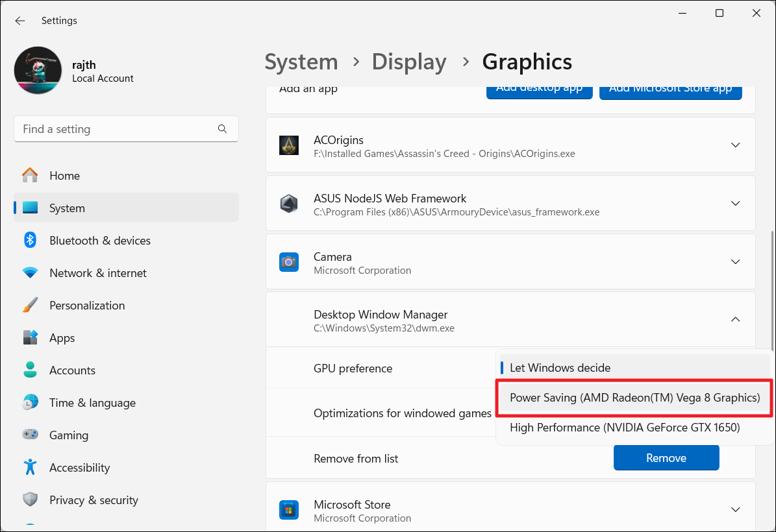Go to Display breadcrumb
The image size is (776, 532).
(x=408, y=62)
